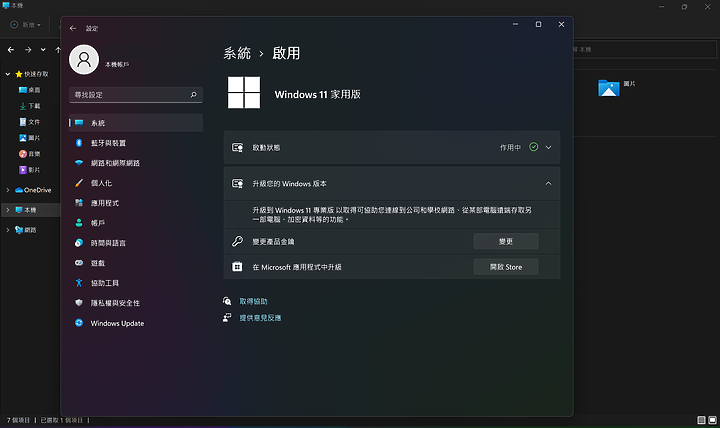Click the 開啟 Store button
Viewport: 720px width, 428px height.
coord(506,267)
